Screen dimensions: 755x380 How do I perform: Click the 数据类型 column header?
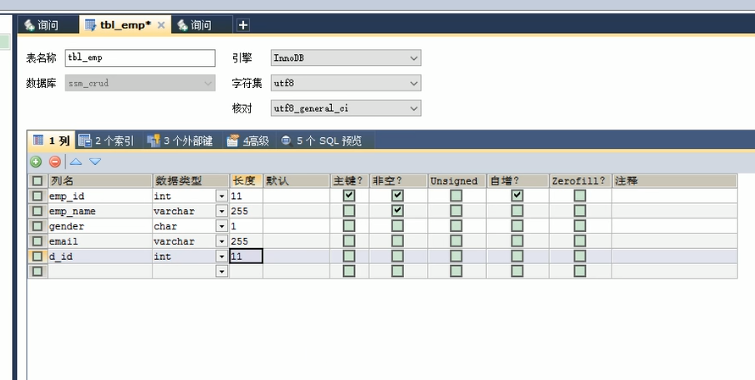191,181
